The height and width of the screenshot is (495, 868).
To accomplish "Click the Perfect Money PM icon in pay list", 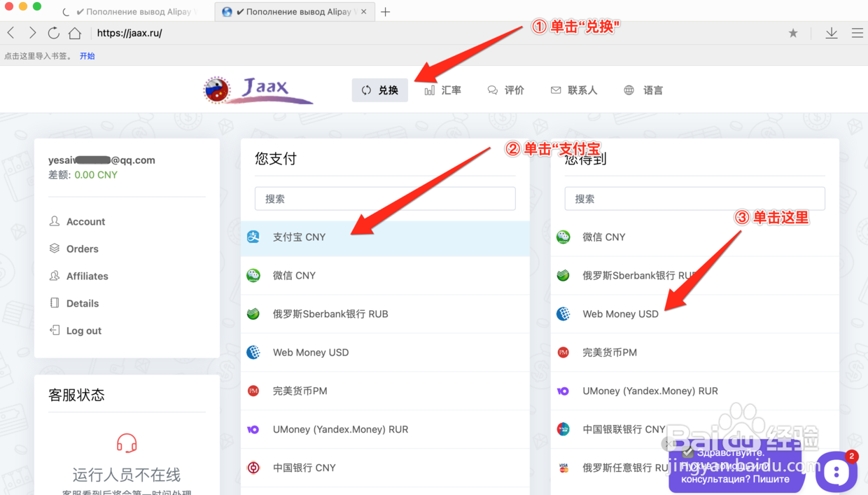I will 253,391.
